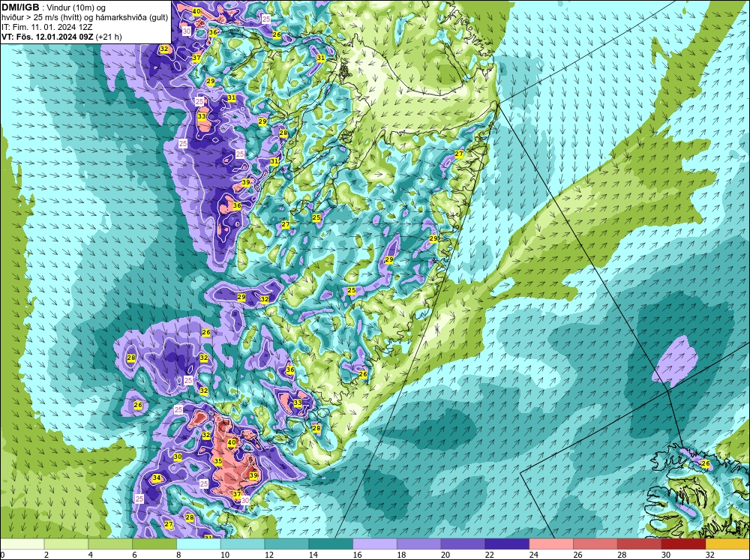Click the legend scale number "0"
Screen dimensions: 750x560
coord(2,555)
